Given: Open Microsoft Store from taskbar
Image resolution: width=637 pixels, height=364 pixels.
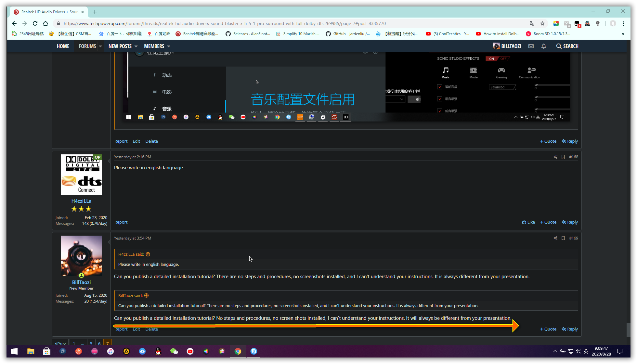Looking at the screenshot, I should (46, 351).
